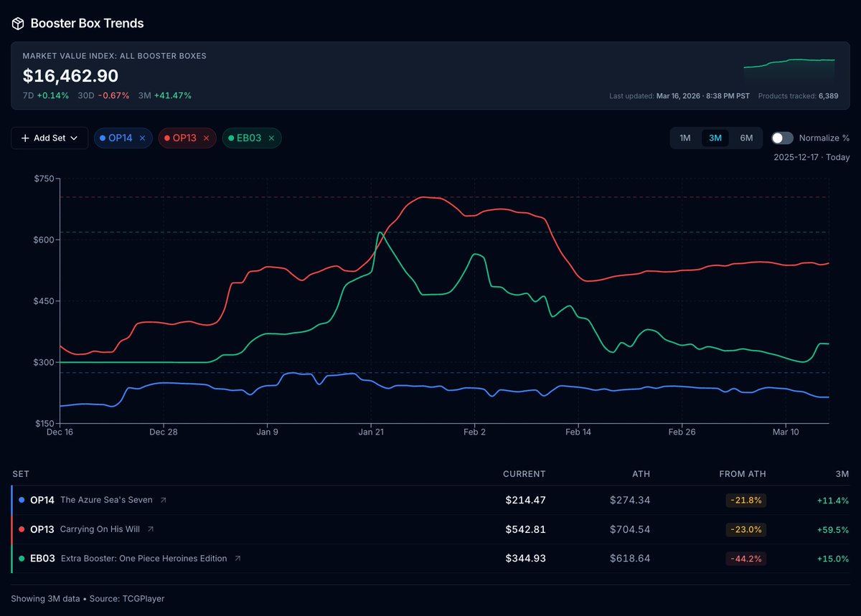Click the Jan 21 x-axis label
The image size is (861, 616).
(371, 432)
